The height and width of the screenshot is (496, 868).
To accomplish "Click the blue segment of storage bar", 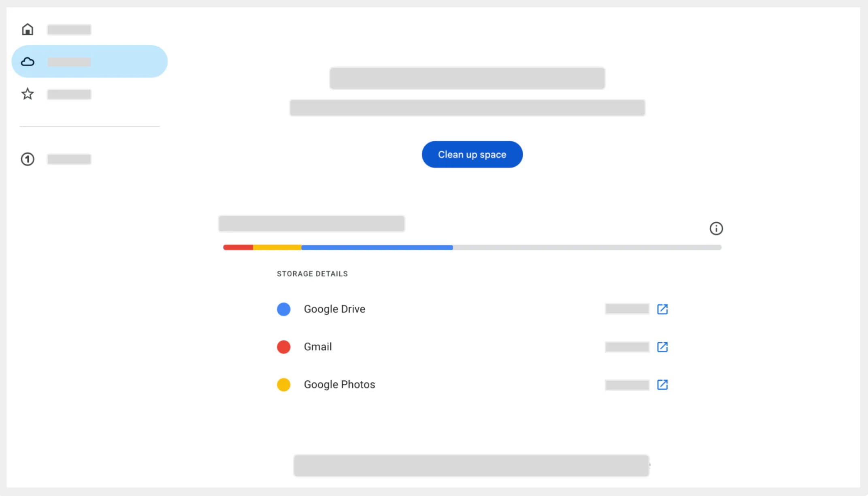I will coord(377,247).
